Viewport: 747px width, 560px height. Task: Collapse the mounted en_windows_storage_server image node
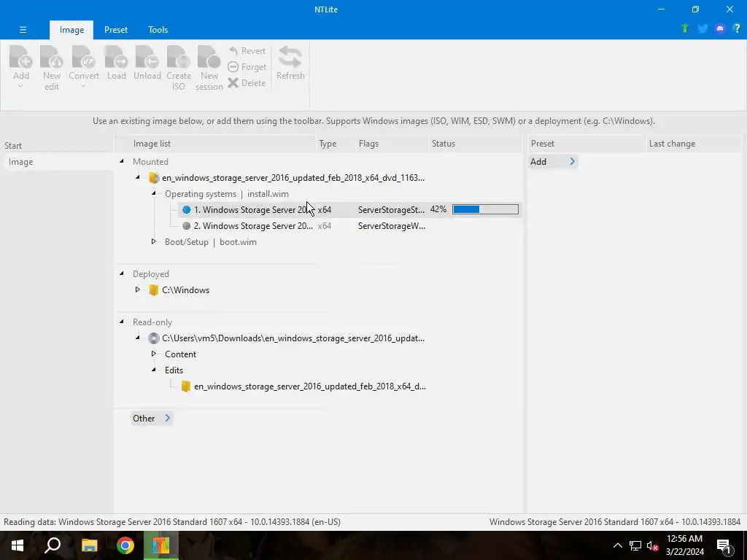point(138,178)
